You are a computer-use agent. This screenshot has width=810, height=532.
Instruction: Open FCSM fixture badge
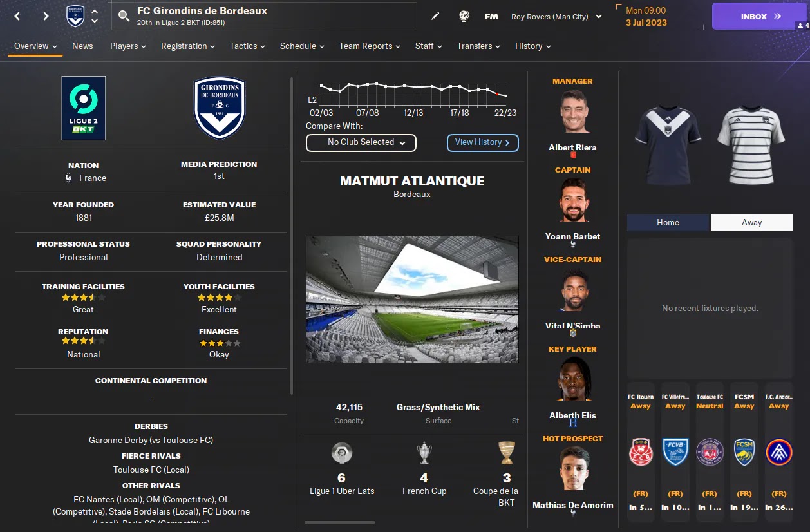pyautogui.click(x=744, y=452)
